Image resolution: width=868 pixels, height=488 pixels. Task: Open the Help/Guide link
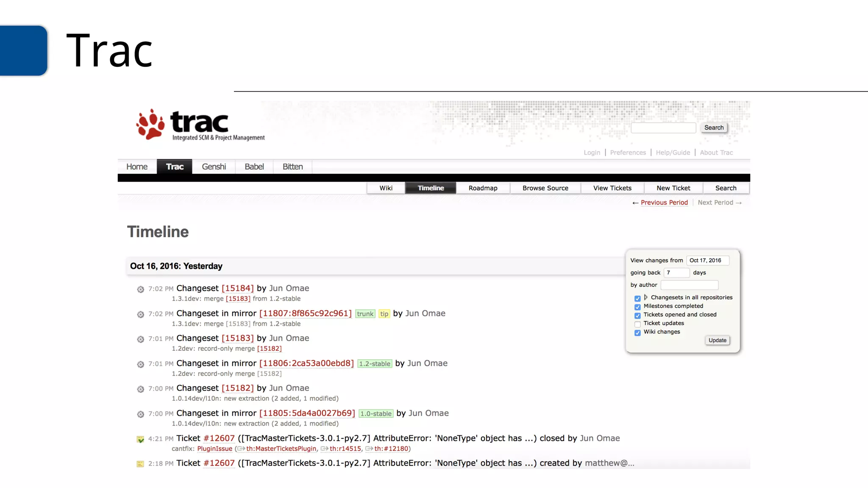point(673,152)
